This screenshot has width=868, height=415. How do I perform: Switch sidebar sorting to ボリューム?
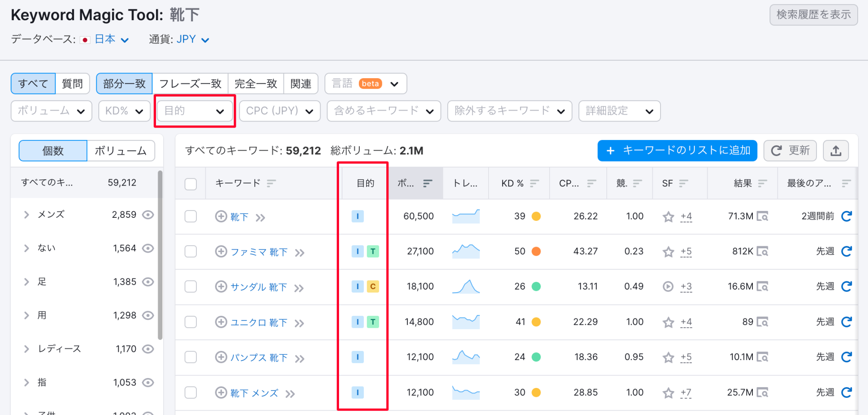click(121, 151)
